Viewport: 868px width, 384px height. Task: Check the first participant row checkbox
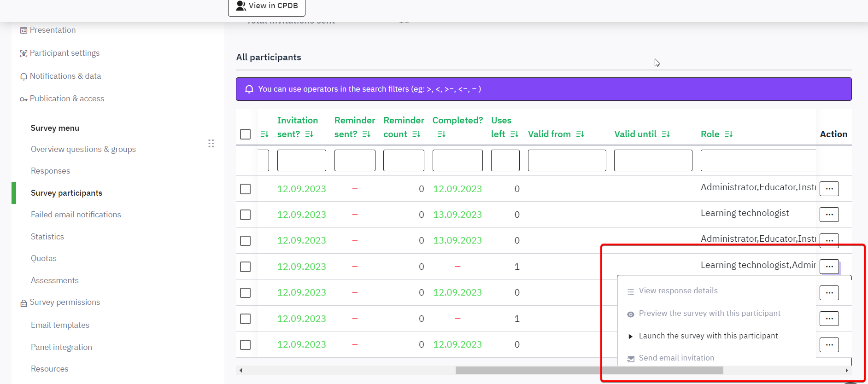(246, 189)
